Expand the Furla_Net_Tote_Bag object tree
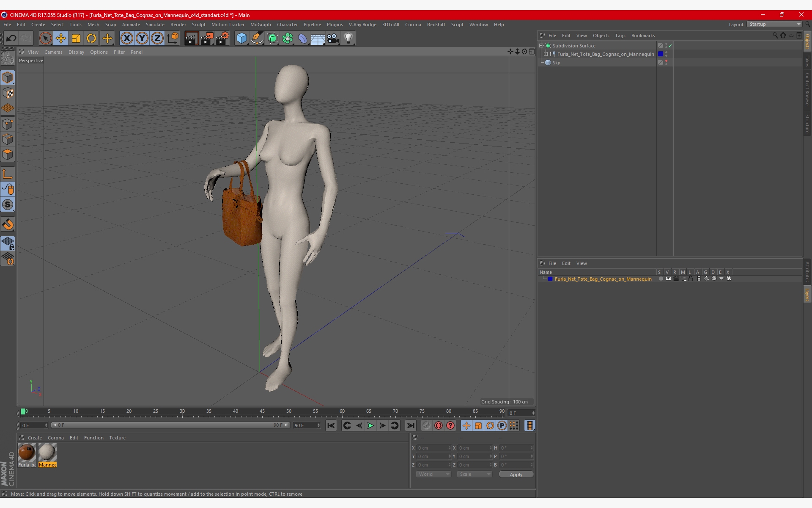The width and height of the screenshot is (812, 508). pyautogui.click(x=546, y=54)
